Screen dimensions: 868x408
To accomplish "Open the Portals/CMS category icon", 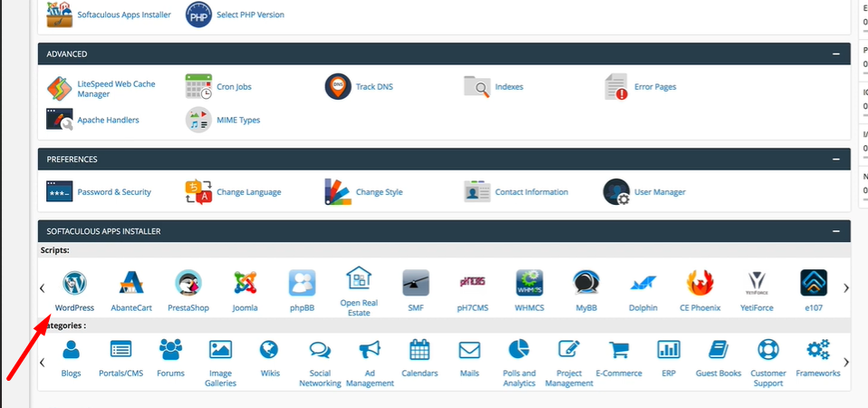I will click(x=121, y=350).
